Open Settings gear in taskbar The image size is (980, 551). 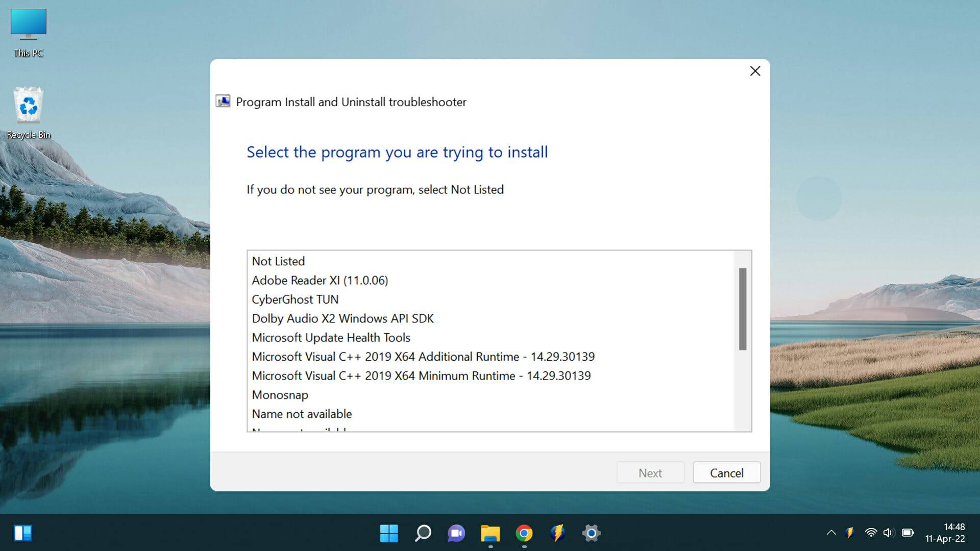591,533
